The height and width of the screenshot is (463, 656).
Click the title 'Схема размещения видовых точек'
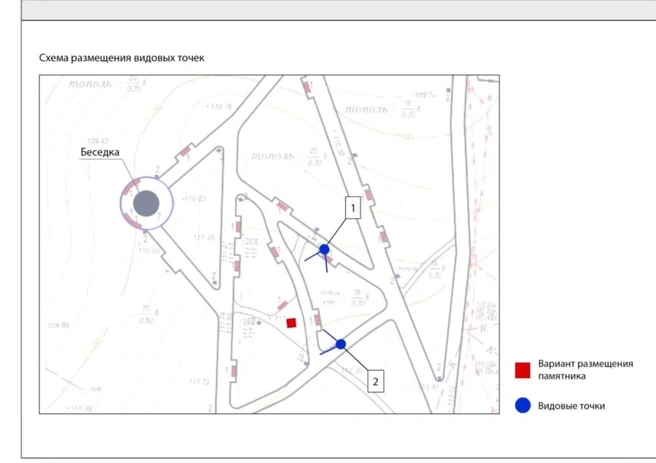pos(122,58)
